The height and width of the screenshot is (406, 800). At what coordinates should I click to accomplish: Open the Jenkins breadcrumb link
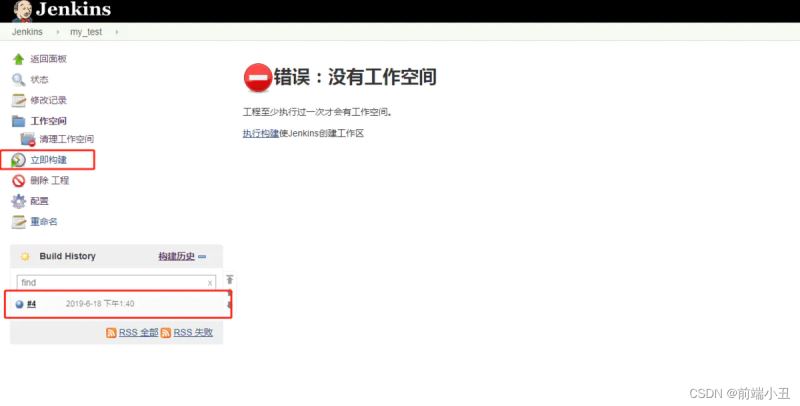[x=27, y=32]
